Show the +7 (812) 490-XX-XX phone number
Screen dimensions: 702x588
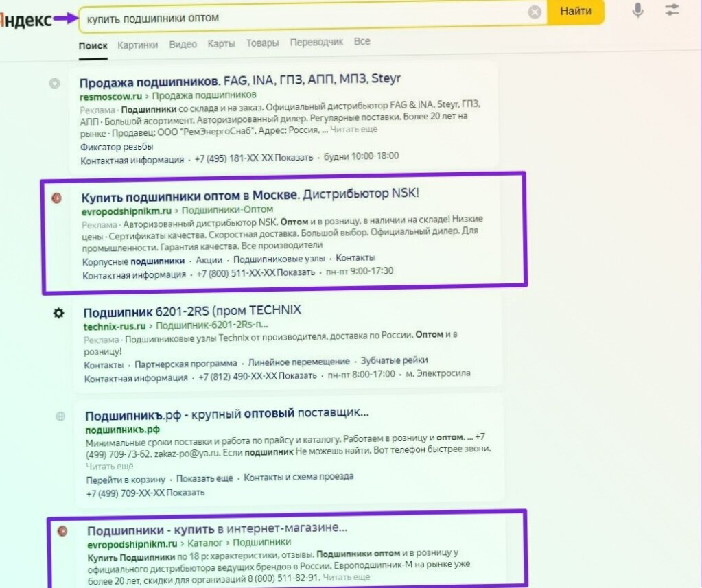tap(257, 376)
